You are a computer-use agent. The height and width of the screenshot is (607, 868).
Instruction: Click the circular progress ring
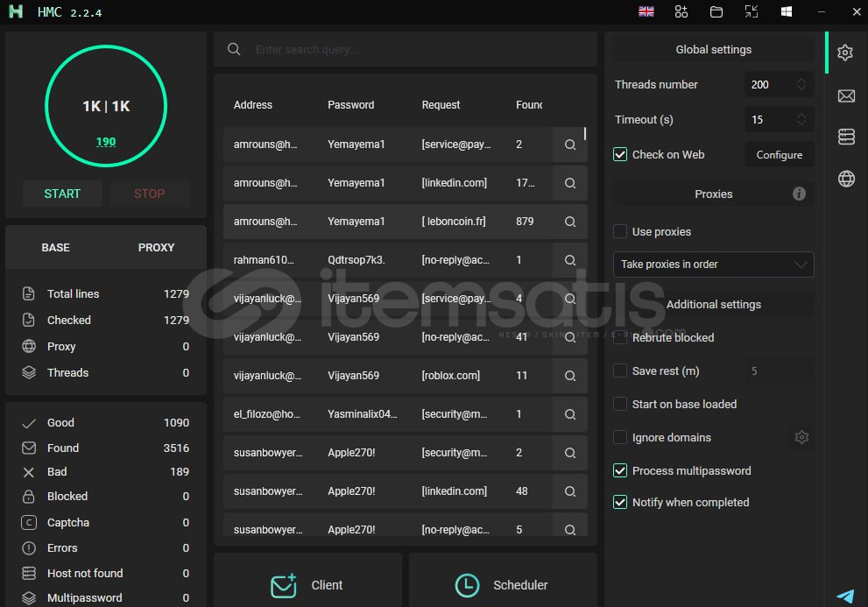[x=106, y=106]
